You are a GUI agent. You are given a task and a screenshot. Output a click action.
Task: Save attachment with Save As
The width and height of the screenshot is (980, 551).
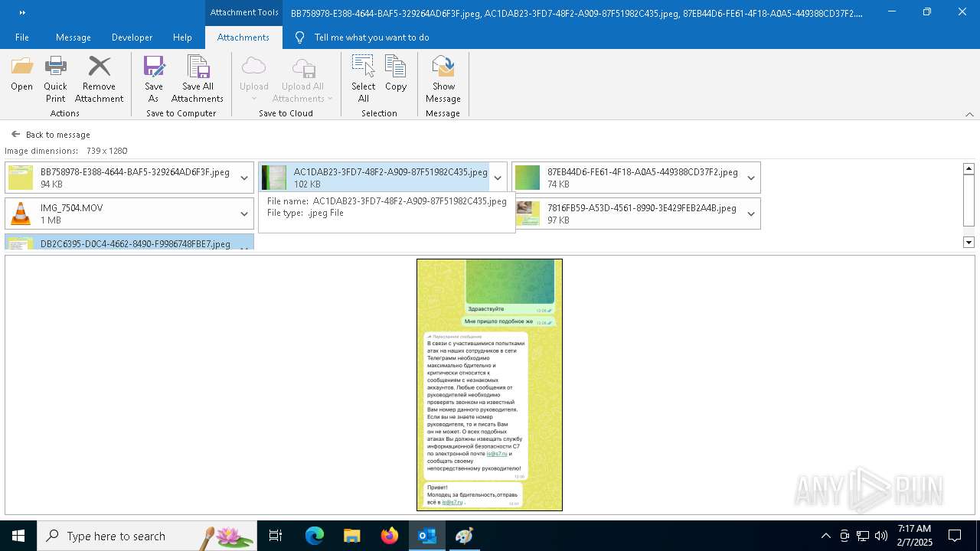point(154,80)
